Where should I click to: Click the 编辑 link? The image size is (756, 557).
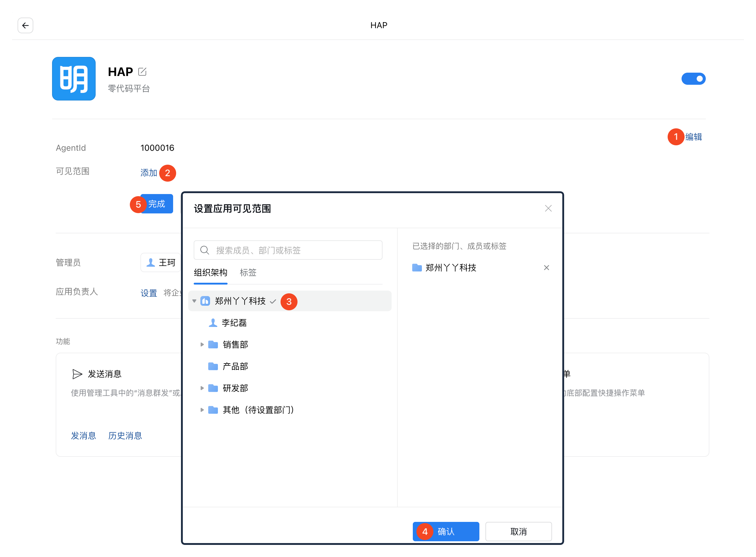point(693,137)
